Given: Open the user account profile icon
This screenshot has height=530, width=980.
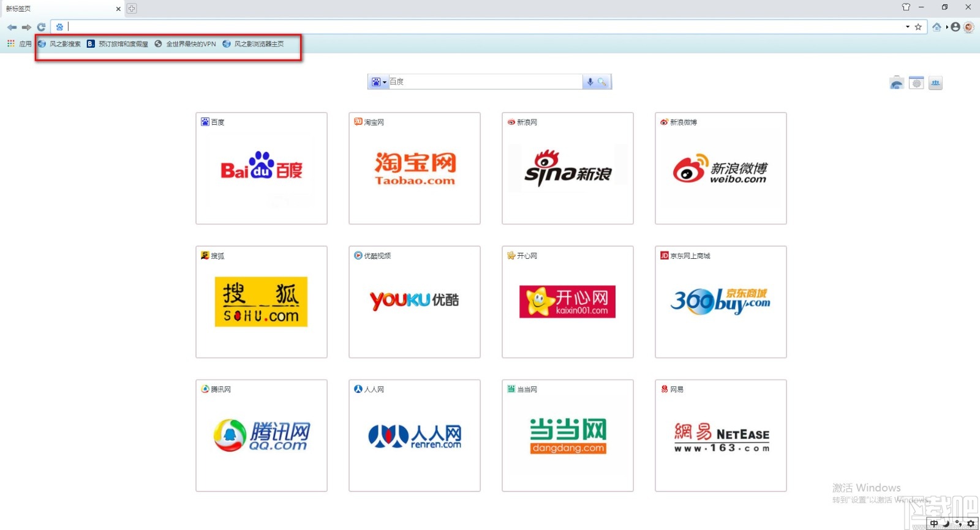Looking at the screenshot, I should point(956,27).
